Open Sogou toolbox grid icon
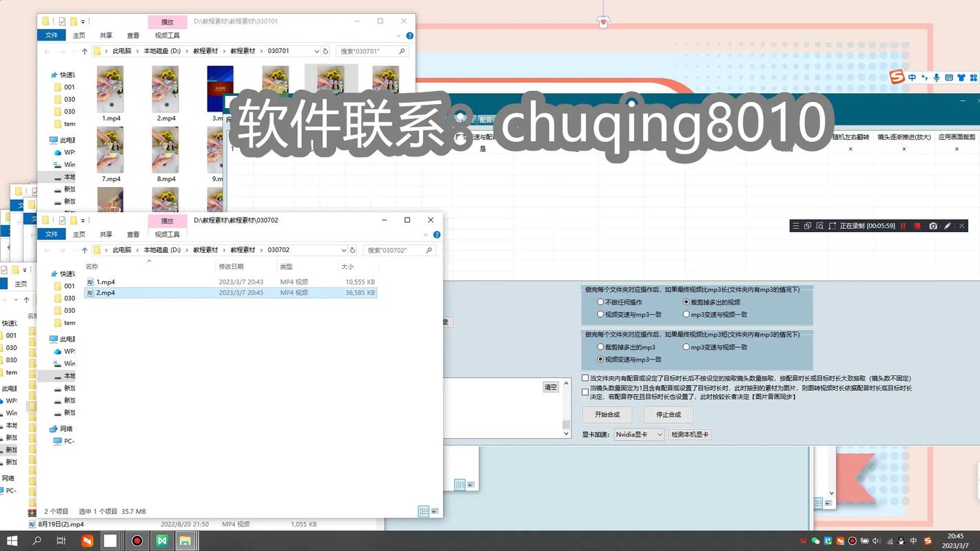980x551 pixels. tap(972, 78)
